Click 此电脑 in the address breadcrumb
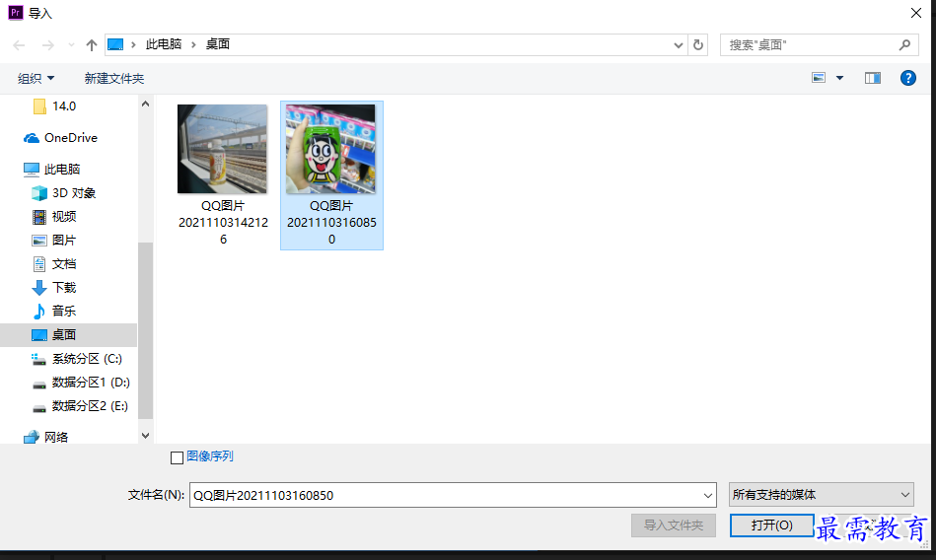This screenshot has height=560, width=936. point(164,44)
